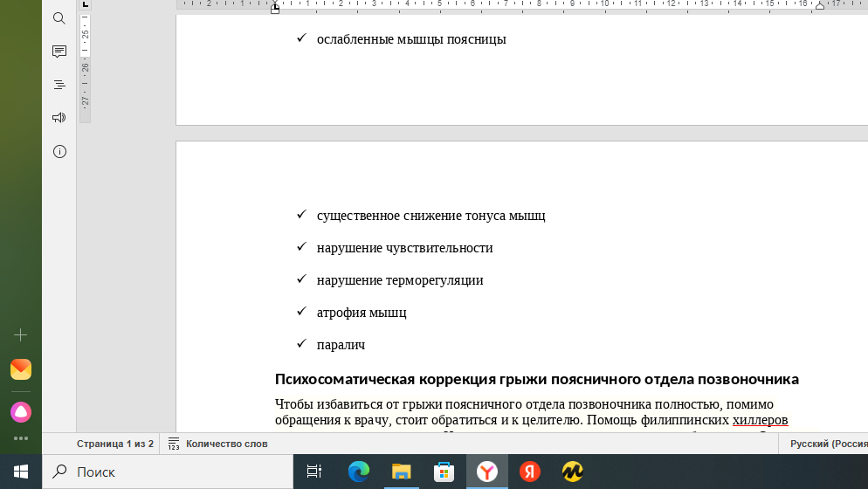
Task: Click paragraph line starting 'Чтобы избавиться от грыжи'
Action: pos(524,403)
